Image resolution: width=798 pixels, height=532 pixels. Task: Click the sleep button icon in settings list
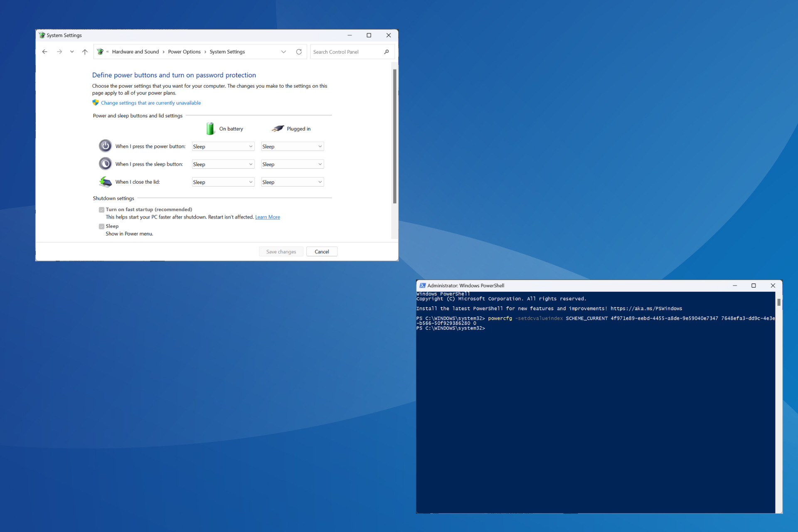106,165
